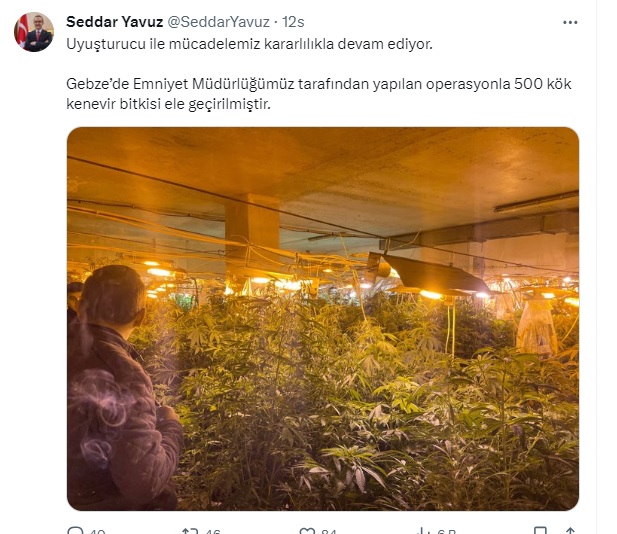Open the views analytics bar icon
This screenshot has width=617, height=534.
pyautogui.click(x=423, y=531)
